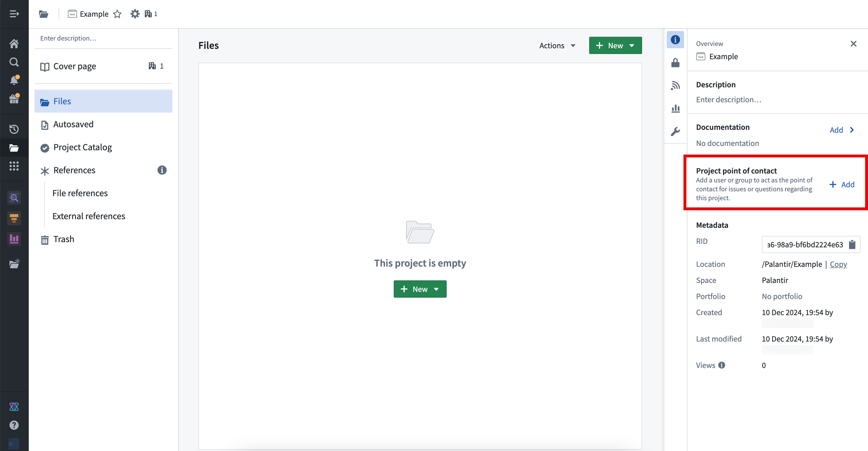
Task: Add a project point of contact
Action: (x=842, y=184)
